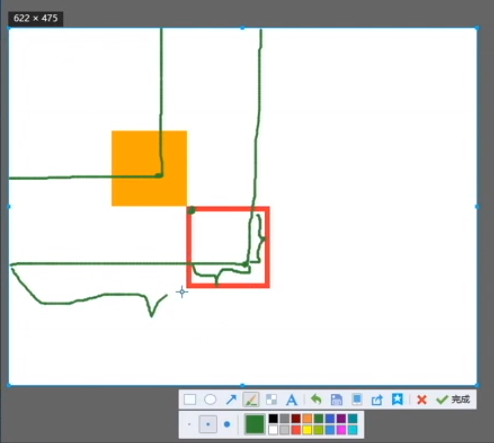Select the arrow drawing tool
Image resolution: width=494 pixels, height=443 pixels.
pyautogui.click(x=231, y=399)
